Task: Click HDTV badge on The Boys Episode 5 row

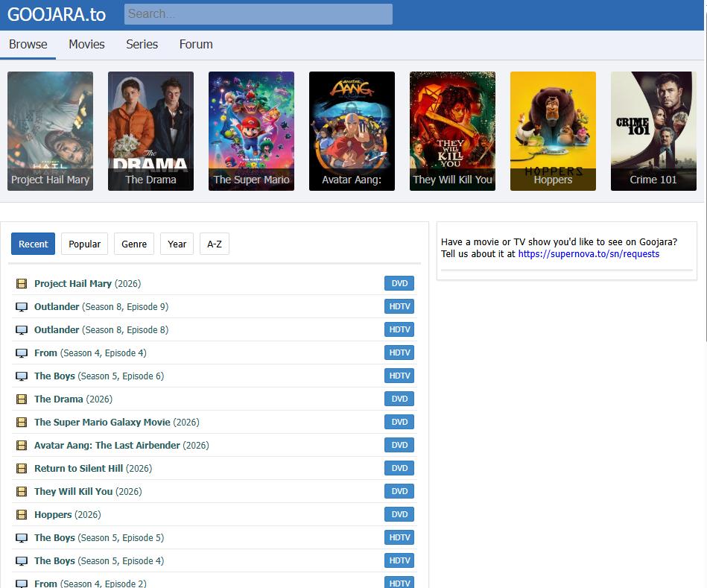Action: click(399, 537)
